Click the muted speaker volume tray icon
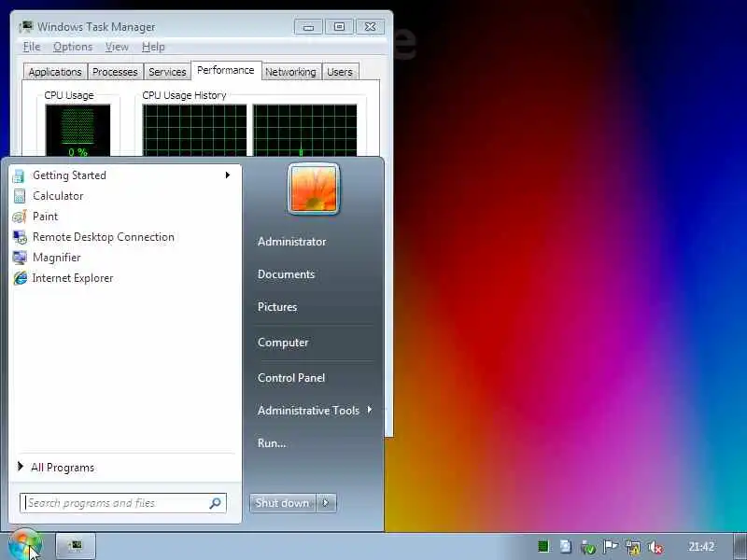 (x=655, y=547)
